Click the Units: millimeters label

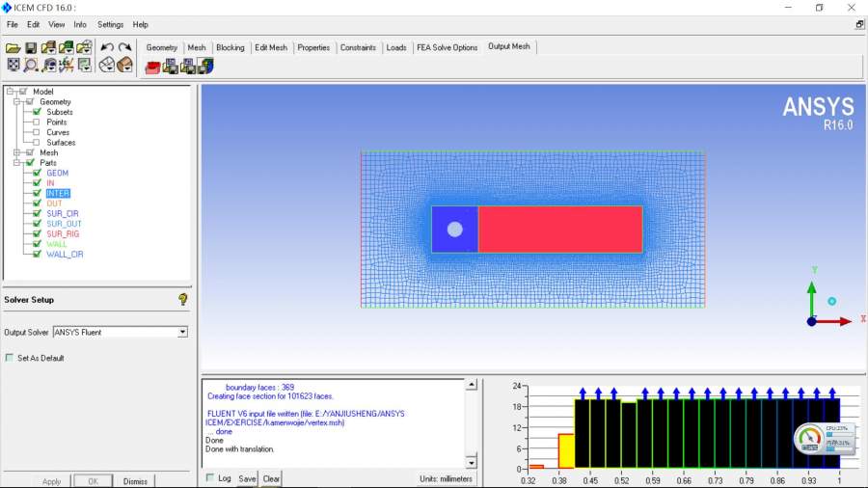(446, 478)
